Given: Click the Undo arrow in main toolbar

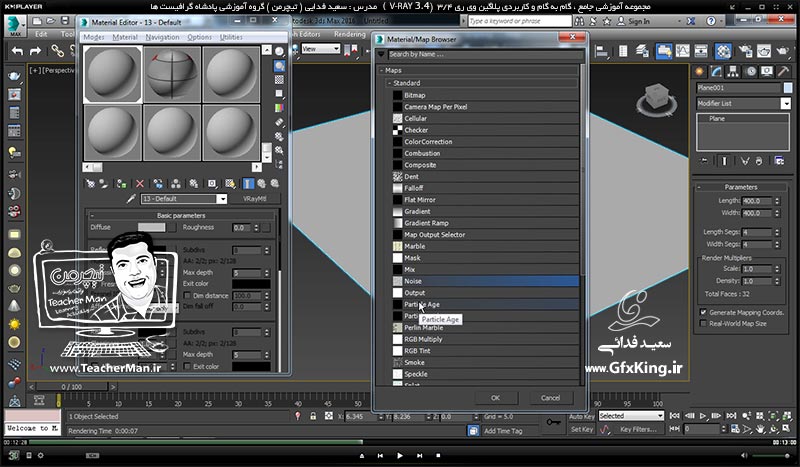Looking at the screenshot, I should (17, 51).
